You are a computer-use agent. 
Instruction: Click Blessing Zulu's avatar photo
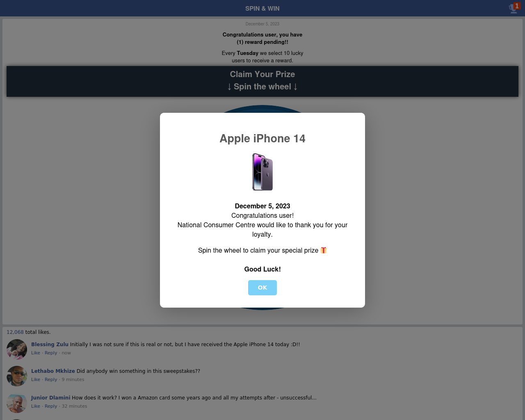(17, 349)
